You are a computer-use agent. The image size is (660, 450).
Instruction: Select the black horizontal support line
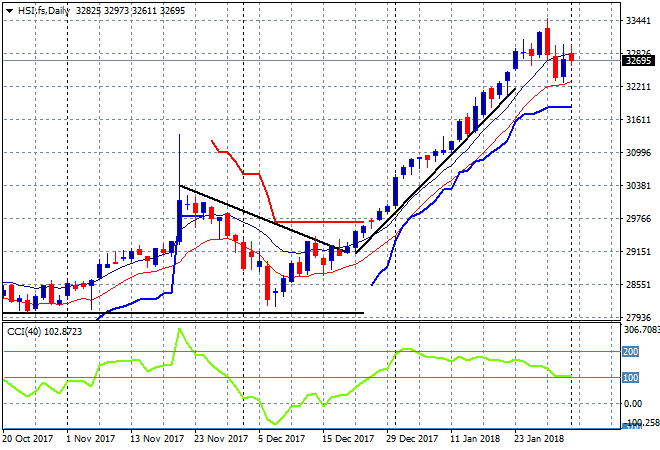coord(200,314)
